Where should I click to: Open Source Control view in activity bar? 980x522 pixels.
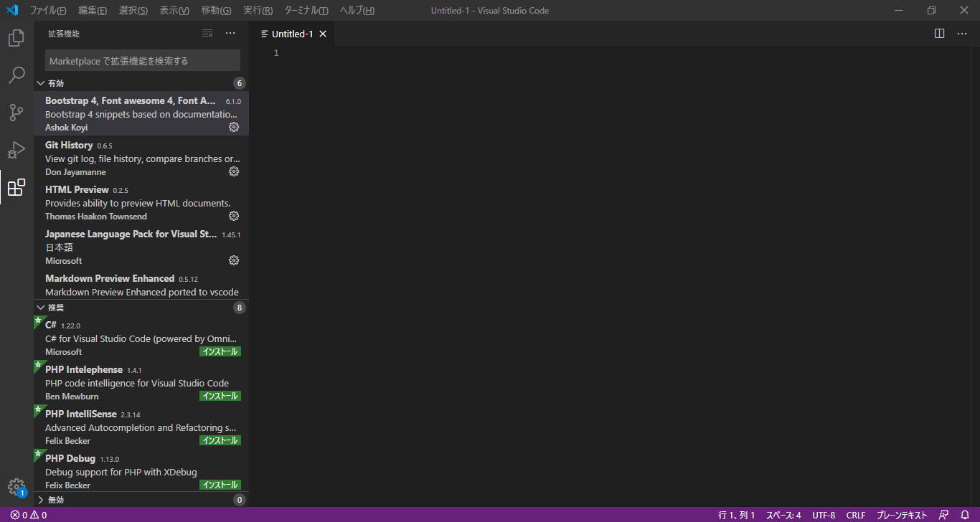(x=17, y=113)
